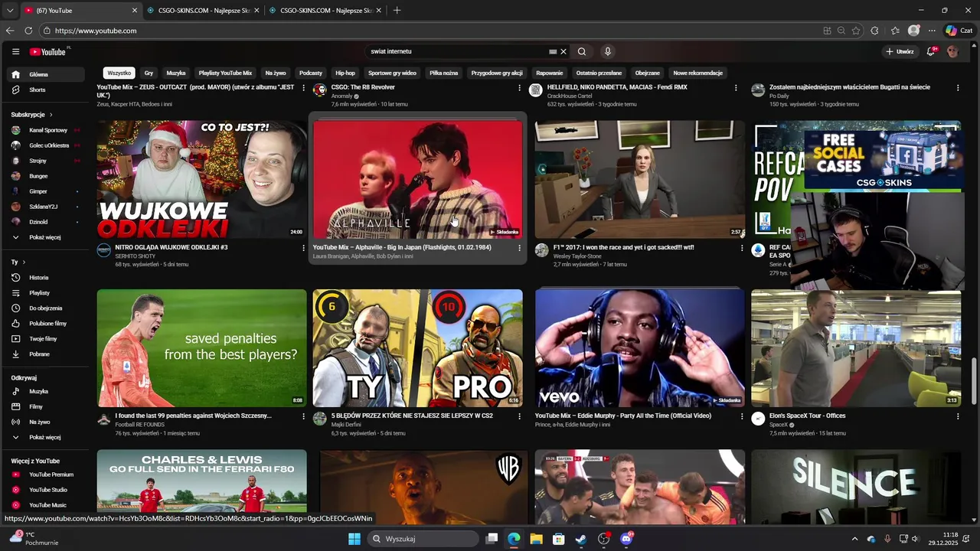The width and height of the screenshot is (980, 551).
Task: Click the YouTube logo
Action: 49,51
